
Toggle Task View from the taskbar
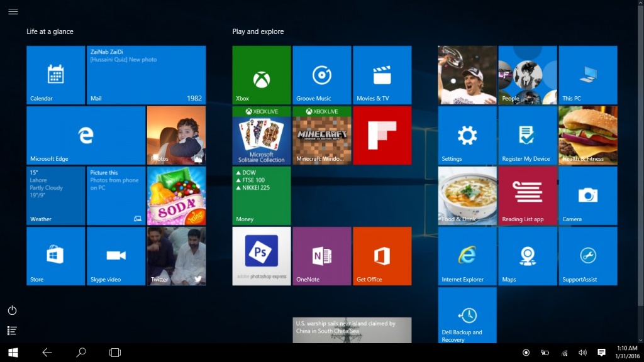(114, 353)
